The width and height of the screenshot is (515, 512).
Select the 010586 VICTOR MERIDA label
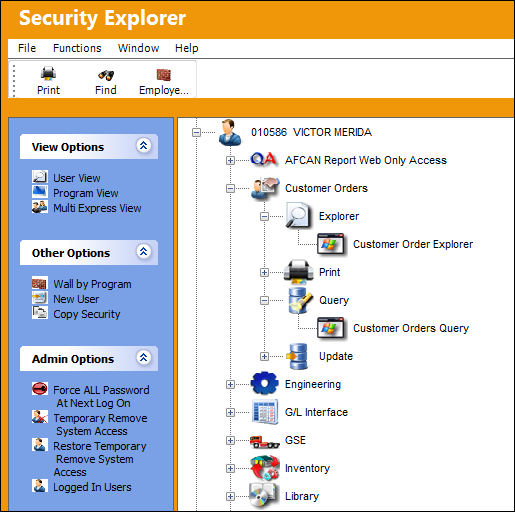311,132
